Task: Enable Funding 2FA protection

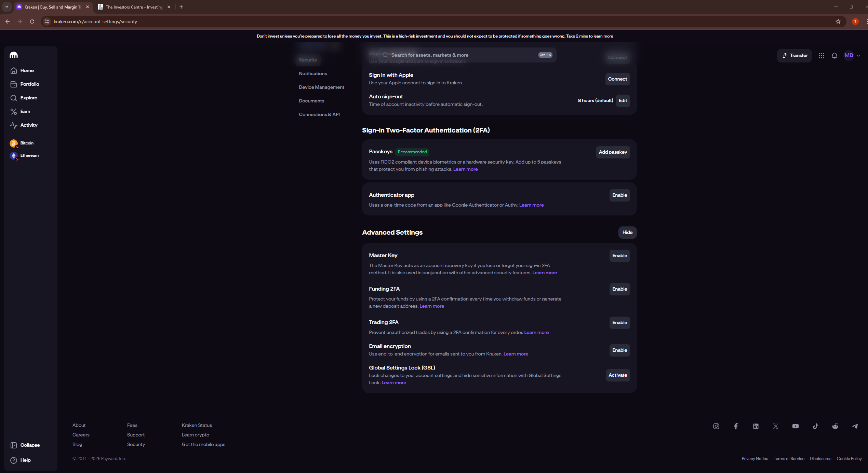Action: tap(619, 289)
